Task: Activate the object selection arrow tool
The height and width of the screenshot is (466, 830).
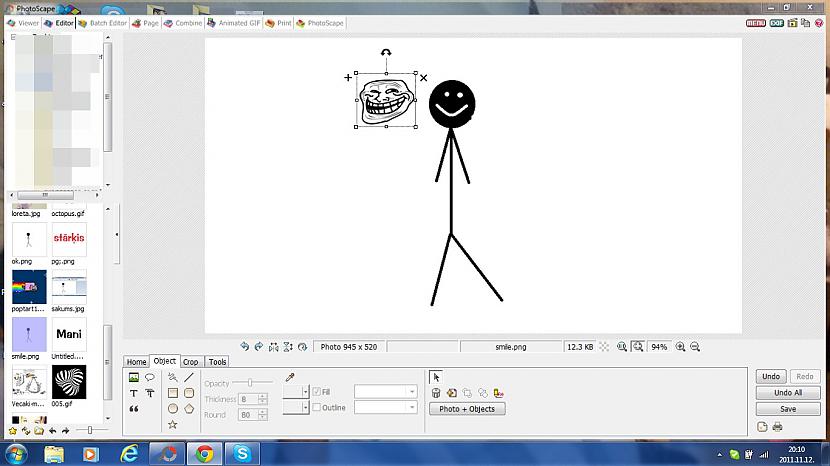Action: point(436,377)
